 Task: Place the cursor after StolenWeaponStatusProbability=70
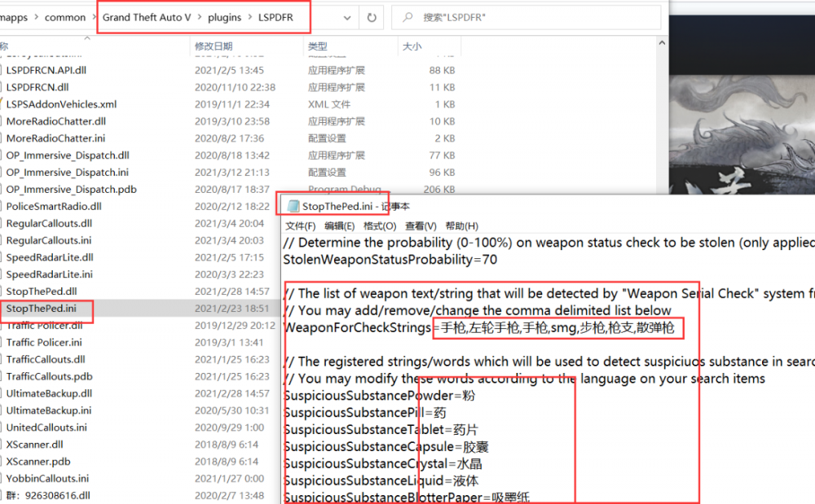[x=498, y=260]
